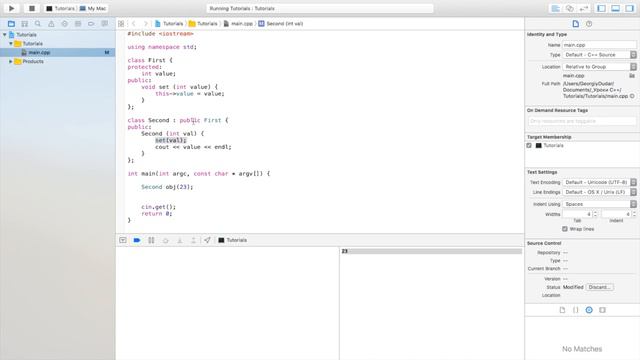Image resolution: width=640 pixels, height=360 pixels.
Task: Show the assistant editor
Action: 570,8
